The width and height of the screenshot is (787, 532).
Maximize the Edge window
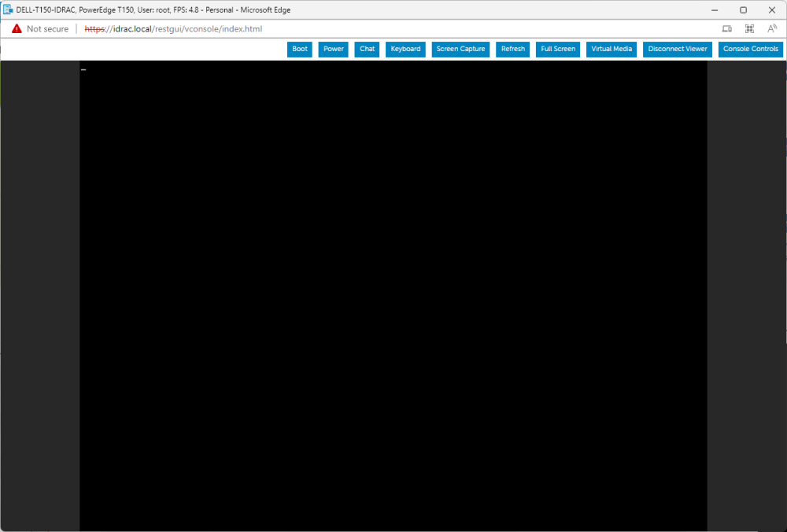click(x=744, y=10)
